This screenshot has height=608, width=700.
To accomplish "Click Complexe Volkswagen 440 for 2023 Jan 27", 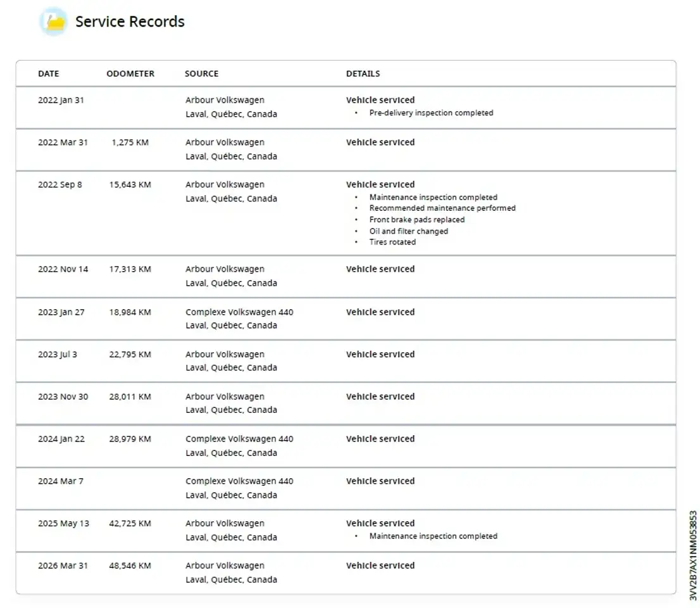I will pyautogui.click(x=239, y=312).
